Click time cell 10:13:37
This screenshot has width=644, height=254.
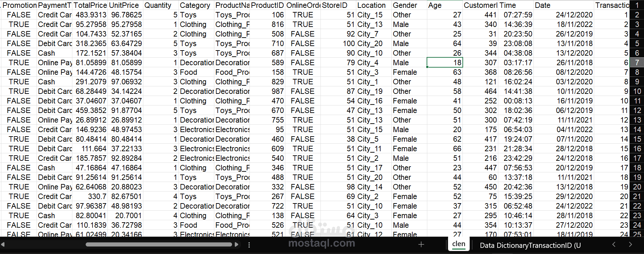coord(516,225)
